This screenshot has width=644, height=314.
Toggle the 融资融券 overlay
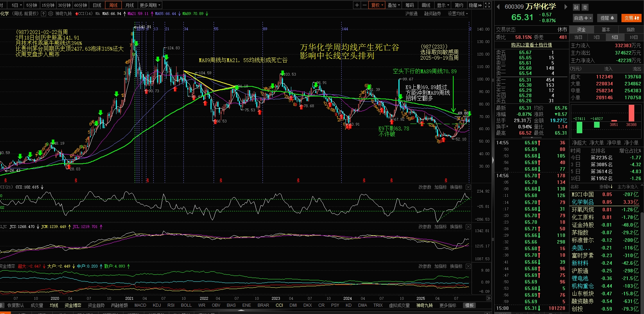(x=432, y=14)
